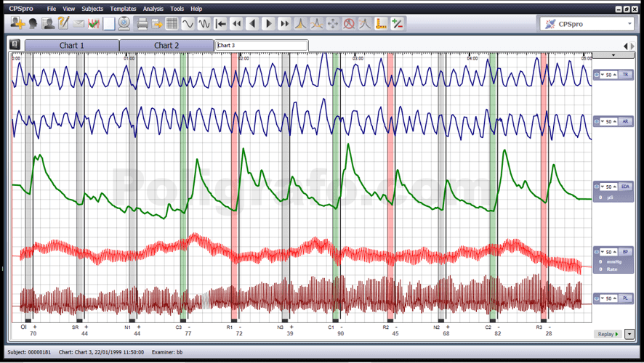Viewport: 644px width, 363px height.
Task: Click the envelope mail icon
Action: click(79, 24)
